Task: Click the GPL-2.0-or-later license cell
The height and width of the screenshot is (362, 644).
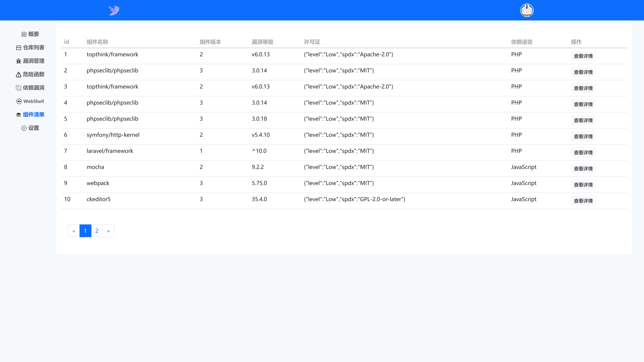Action: pos(355,199)
